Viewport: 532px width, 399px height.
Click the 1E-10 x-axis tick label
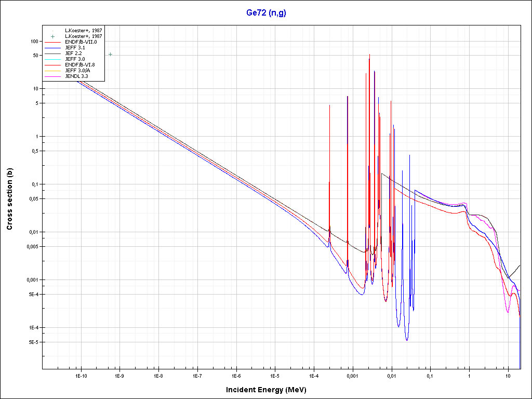[x=80, y=375]
